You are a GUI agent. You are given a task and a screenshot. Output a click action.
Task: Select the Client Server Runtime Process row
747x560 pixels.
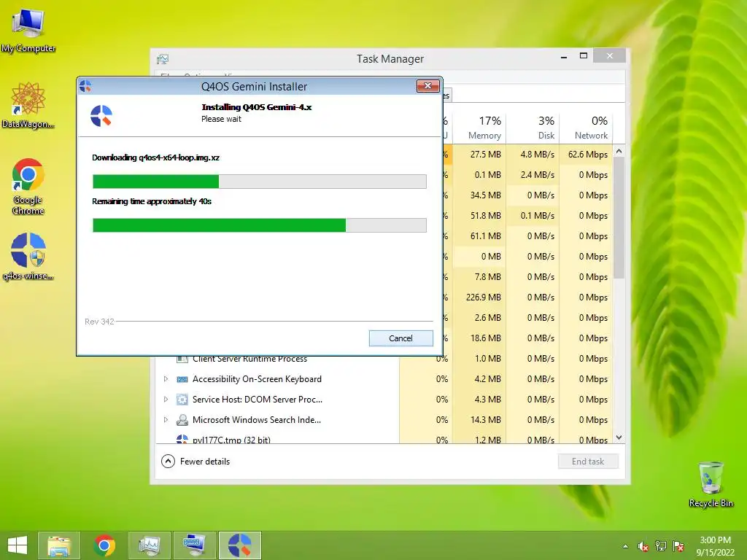pyautogui.click(x=384, y=359)
